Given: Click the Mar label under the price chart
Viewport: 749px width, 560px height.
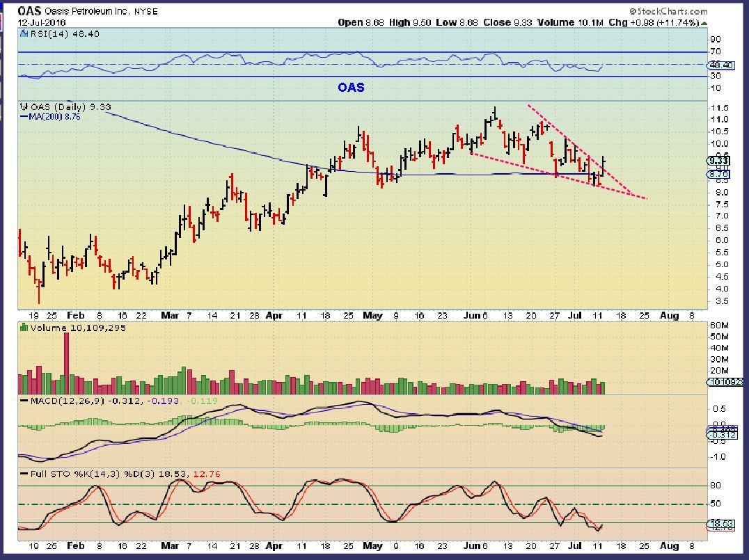Looking at the screenshot, I should (x=170, y=316).
